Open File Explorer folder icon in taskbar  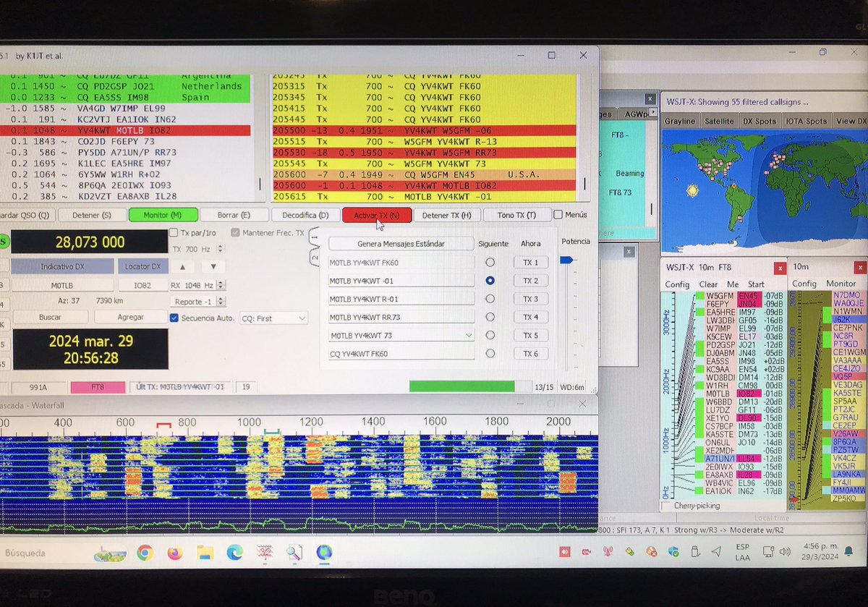(x=205, y=553)
